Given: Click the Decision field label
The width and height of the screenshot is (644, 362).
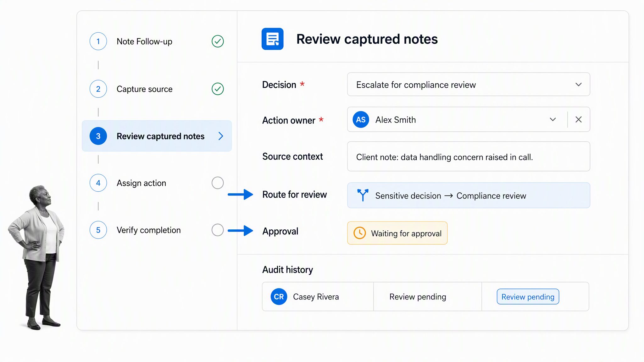Looking at the screenshot, I should (279, 85).
